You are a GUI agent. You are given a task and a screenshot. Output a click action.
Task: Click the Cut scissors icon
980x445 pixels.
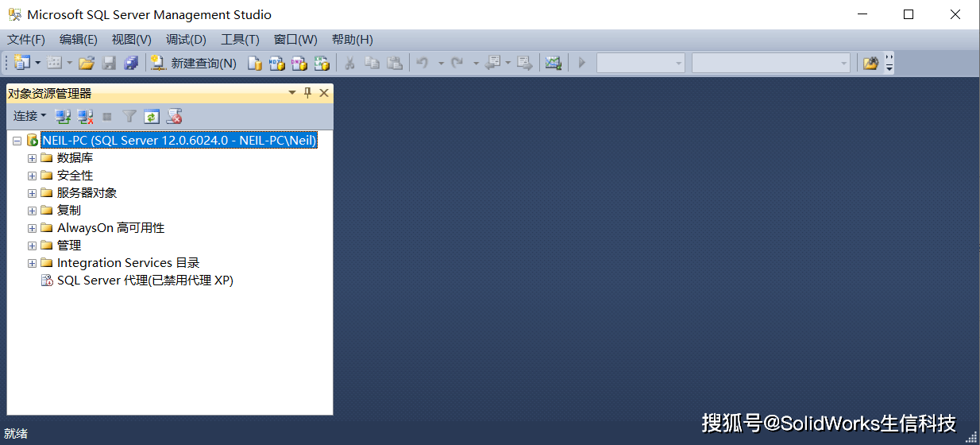349,63
